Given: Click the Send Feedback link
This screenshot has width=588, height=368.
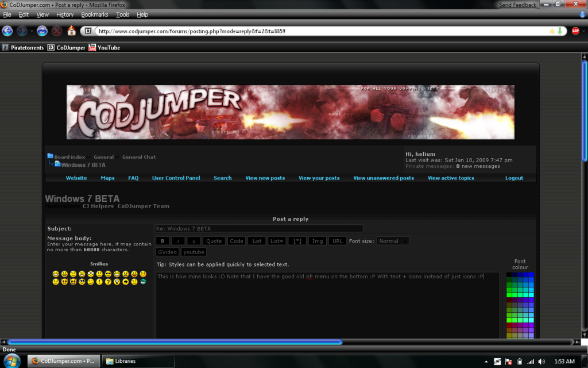Looking at the screenshot, I should click(x=517, y=5).
